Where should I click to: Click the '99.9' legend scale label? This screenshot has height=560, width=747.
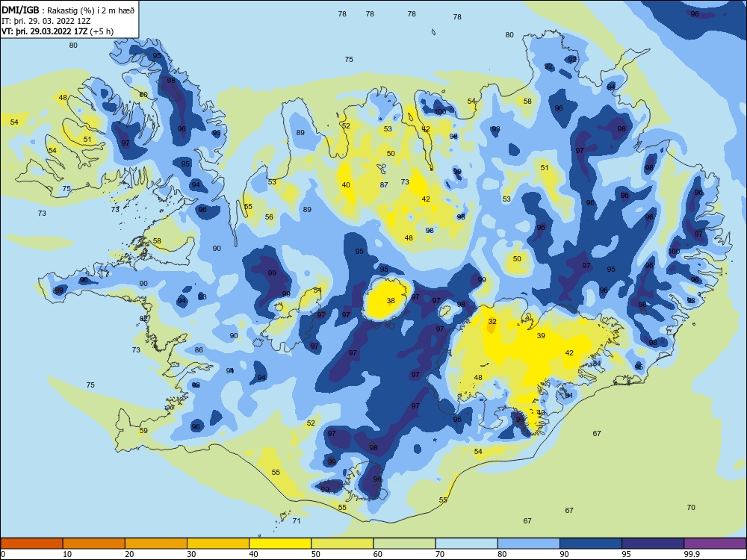[x=691, y=554]
